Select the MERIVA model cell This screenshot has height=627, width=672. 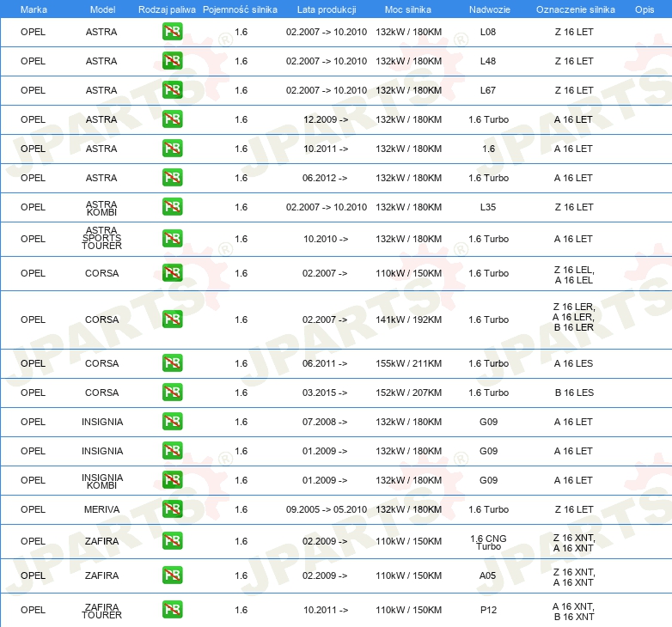(101, 509)
